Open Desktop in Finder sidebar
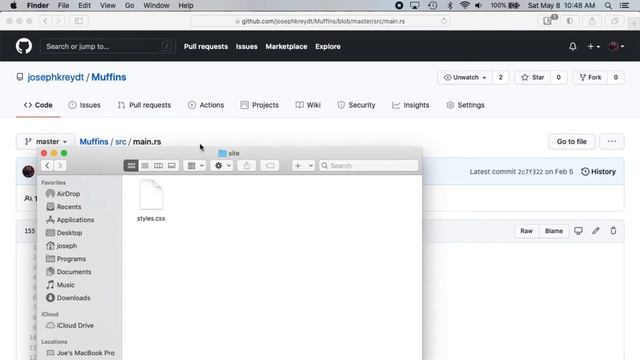Viewport: 640px width, 360px height. (64, 233)
